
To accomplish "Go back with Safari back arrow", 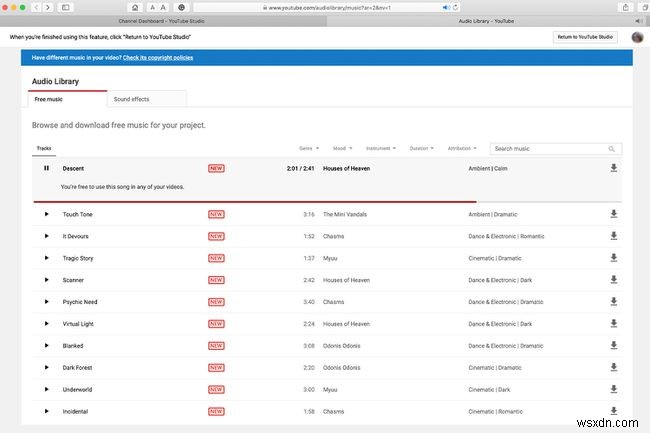I will (x=36, y=7).
